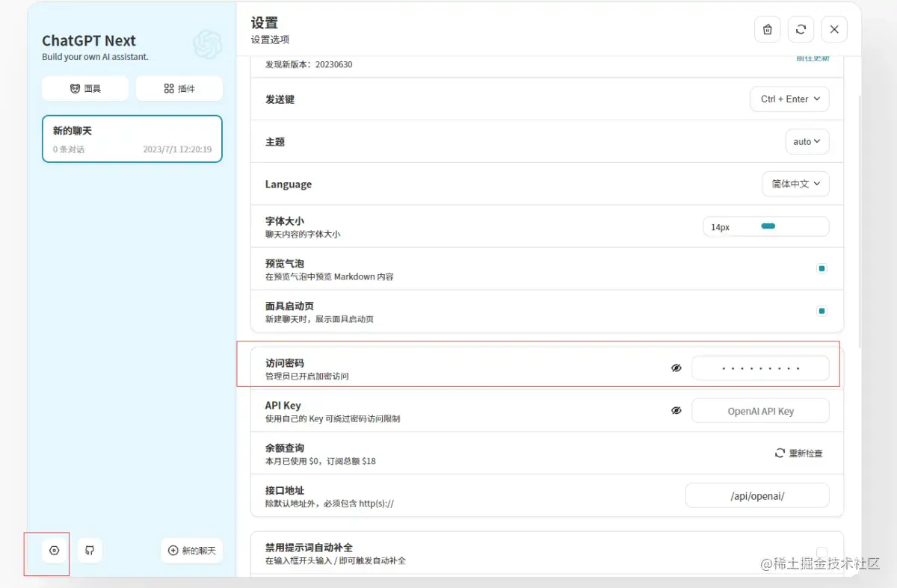The height and width of the screenshot is (588, 897).
Task: Click the trash icon to clear data
Action: pyautogui.click(x=767, y=29)
